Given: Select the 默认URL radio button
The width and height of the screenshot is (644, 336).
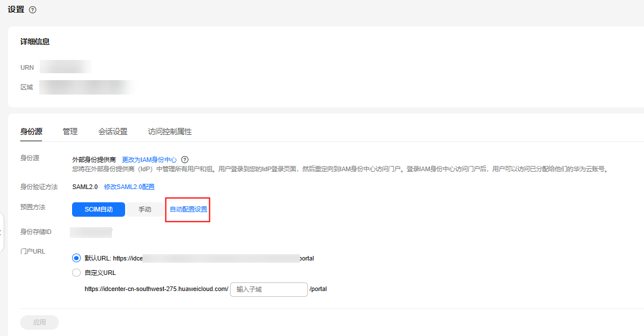Looking at the screenshot, I should click(77, 258).
